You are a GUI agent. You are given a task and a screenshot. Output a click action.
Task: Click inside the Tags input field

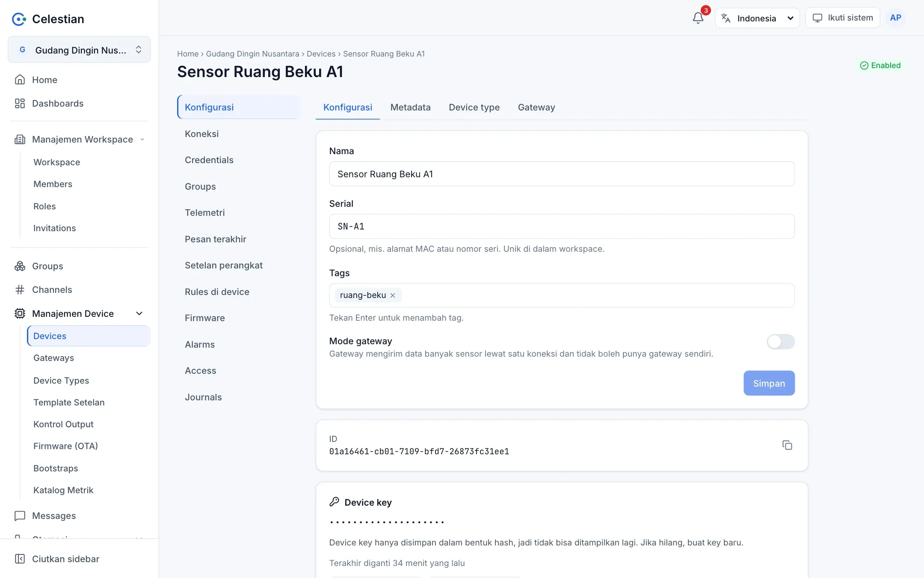click(562, 295)
